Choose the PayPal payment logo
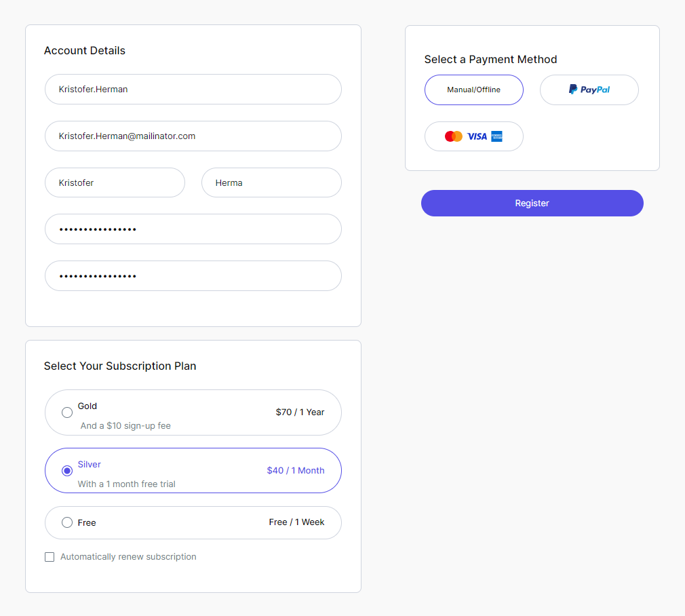Screen dimensions: 685x616 (589, 90)
